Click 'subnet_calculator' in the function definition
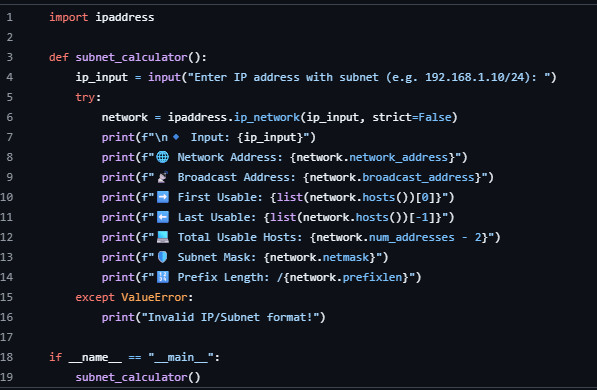The width and height of the screenshot is (597, 390). coord(131,57)
